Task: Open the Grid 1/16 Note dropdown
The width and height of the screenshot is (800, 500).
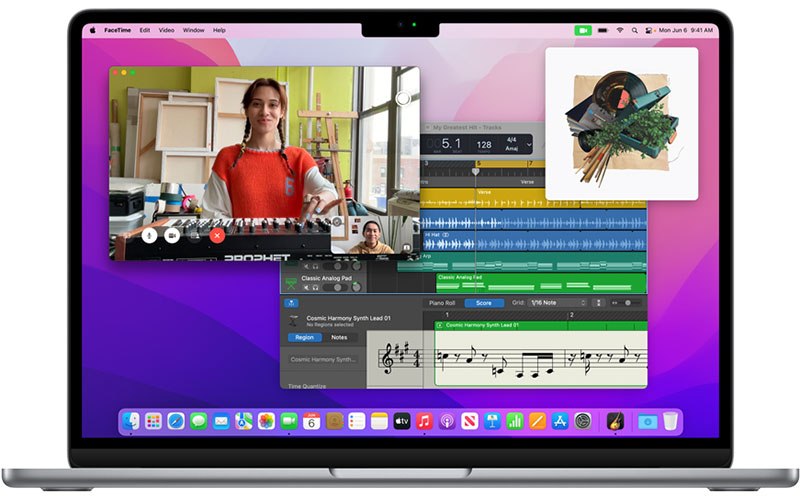Action: [x=559, y=302]
